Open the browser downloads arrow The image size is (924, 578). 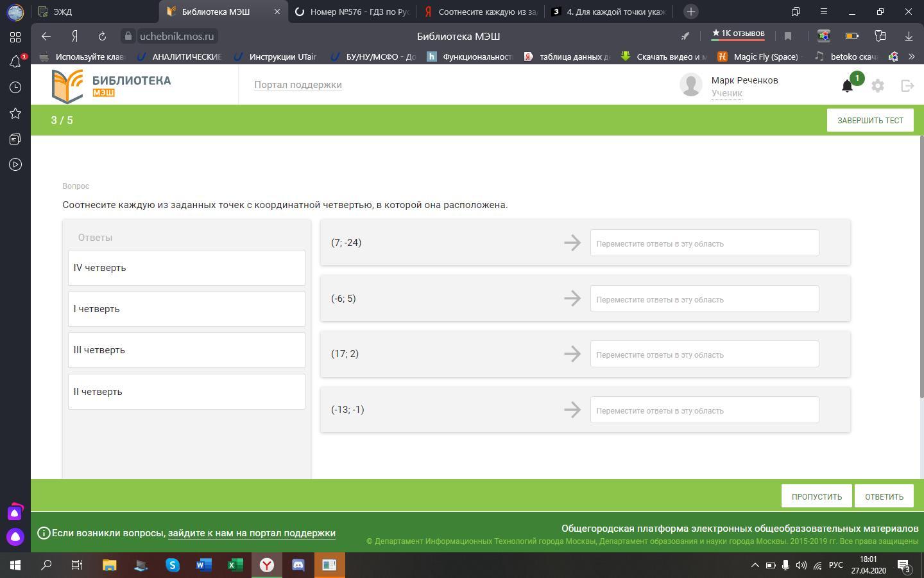(x=909, y=36)
